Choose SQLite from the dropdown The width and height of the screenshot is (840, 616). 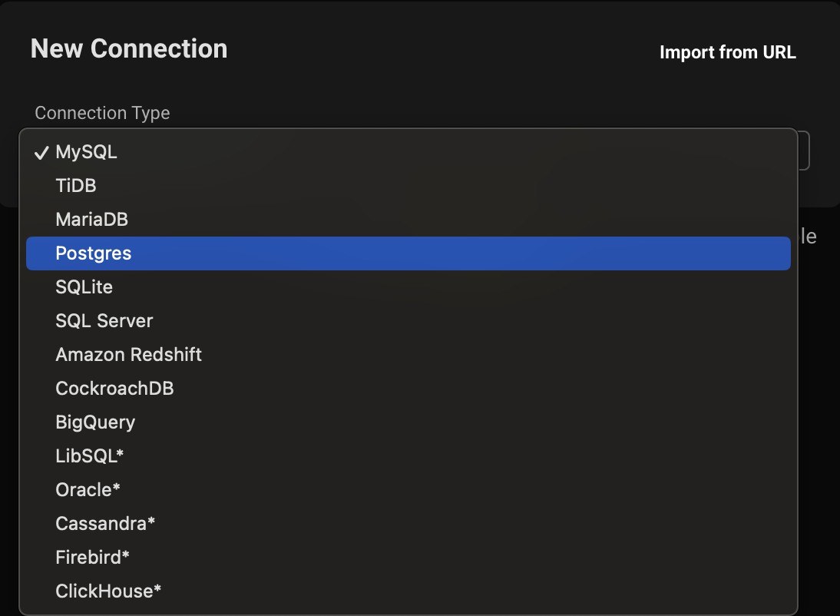84,286
